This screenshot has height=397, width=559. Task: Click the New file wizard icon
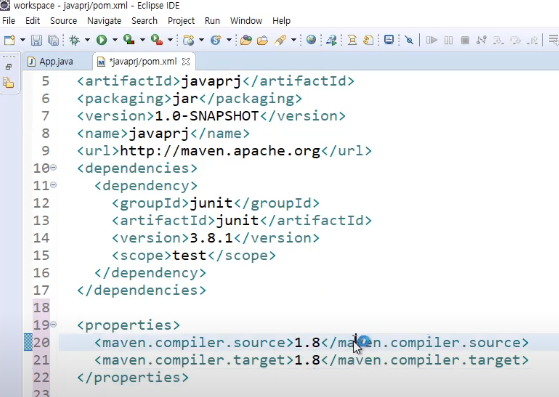pos(9,40)
